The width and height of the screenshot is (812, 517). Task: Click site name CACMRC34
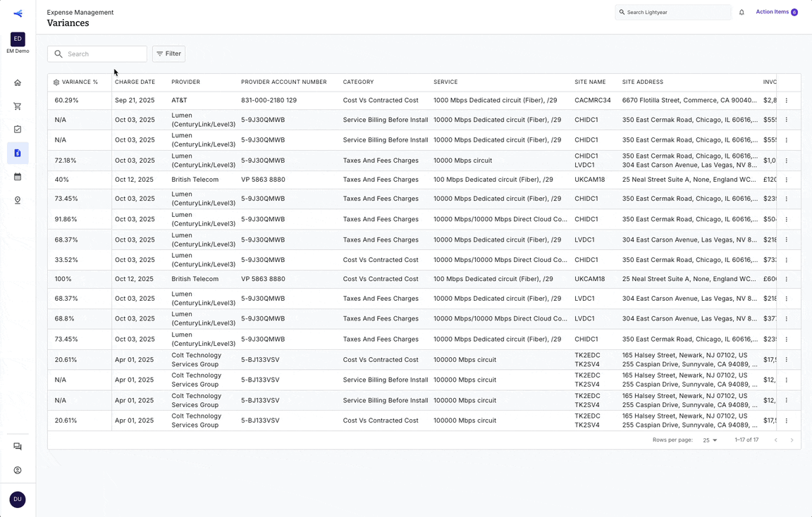(592, 101)
